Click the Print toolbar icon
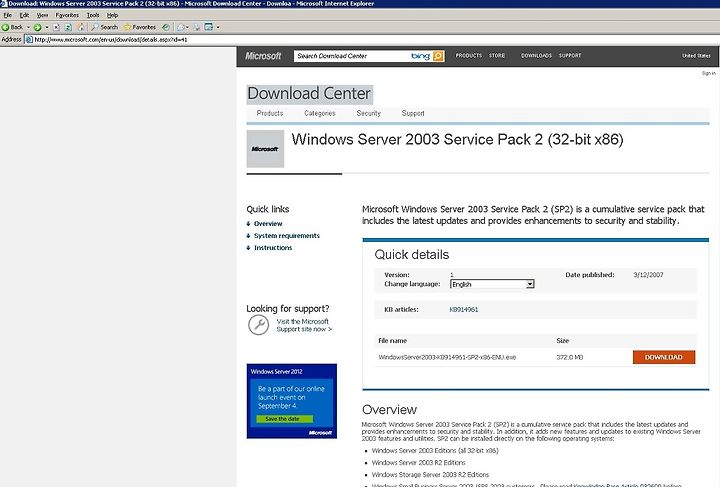720x487 pixels. click(197, 27)
